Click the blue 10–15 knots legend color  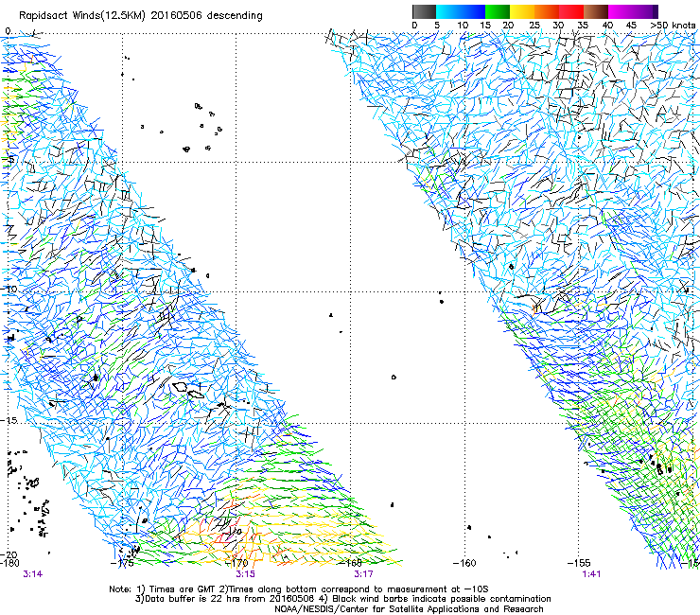tap(473, 11)
